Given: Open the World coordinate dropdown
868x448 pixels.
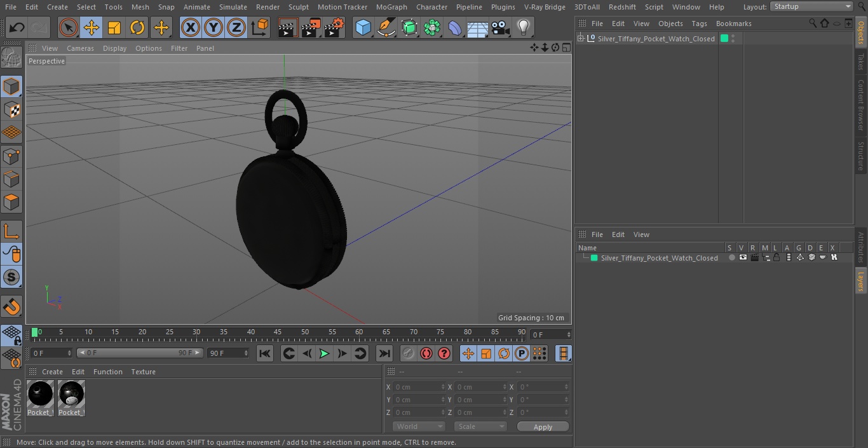Looking at the screenshot, I should pyautogui.click(x=418, y=426).
